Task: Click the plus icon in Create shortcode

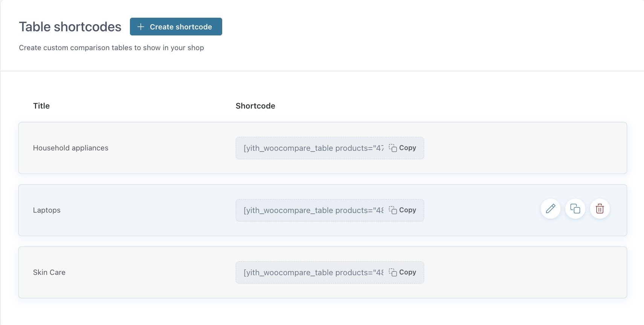Action: (x=141, y=27)
